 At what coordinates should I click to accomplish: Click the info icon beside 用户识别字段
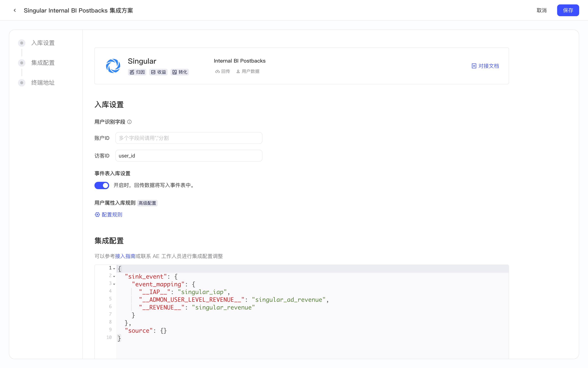coord(130,122)
